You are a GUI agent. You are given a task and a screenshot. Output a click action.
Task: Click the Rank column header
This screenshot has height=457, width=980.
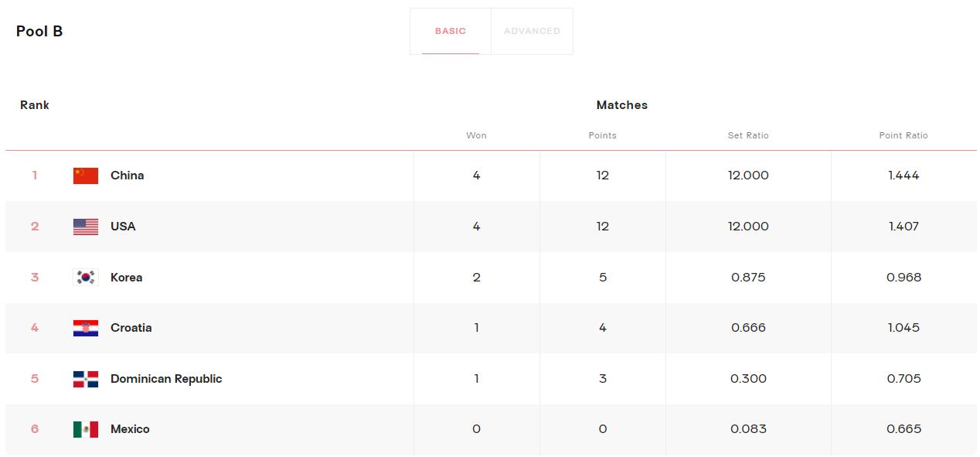point(35,105)
